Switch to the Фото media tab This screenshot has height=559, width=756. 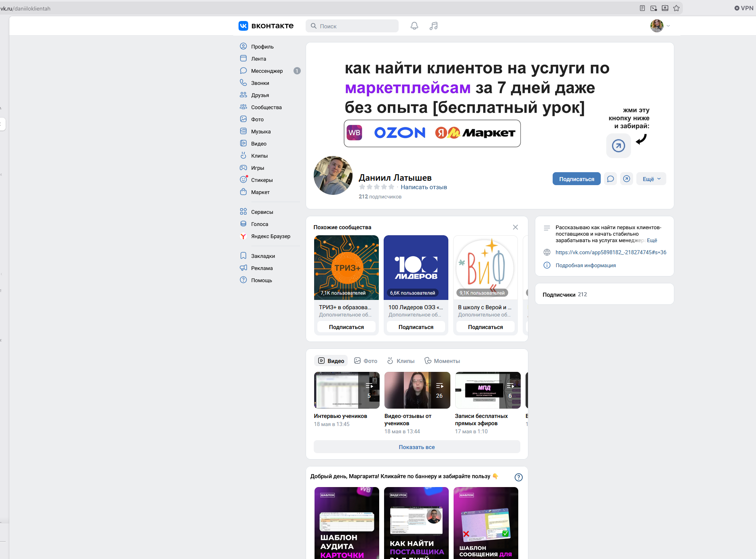(366, 361)
